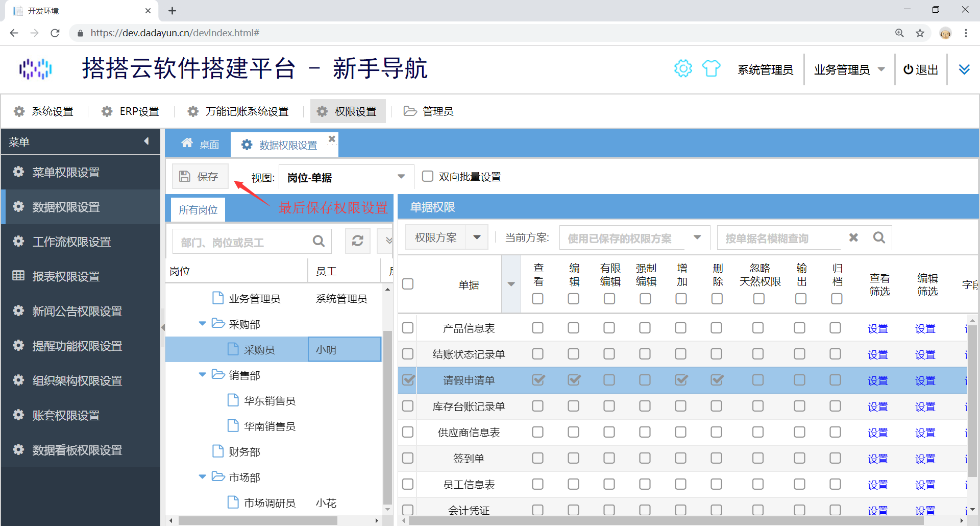Click the 采购部 folder icon
Screen dimensions: 980x526
[x=218, y=323]
